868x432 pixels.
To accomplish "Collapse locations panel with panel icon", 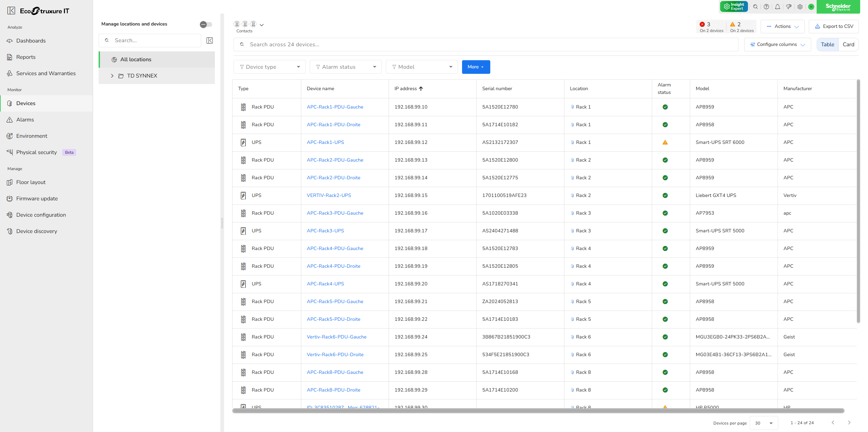I will coord(209,40).
